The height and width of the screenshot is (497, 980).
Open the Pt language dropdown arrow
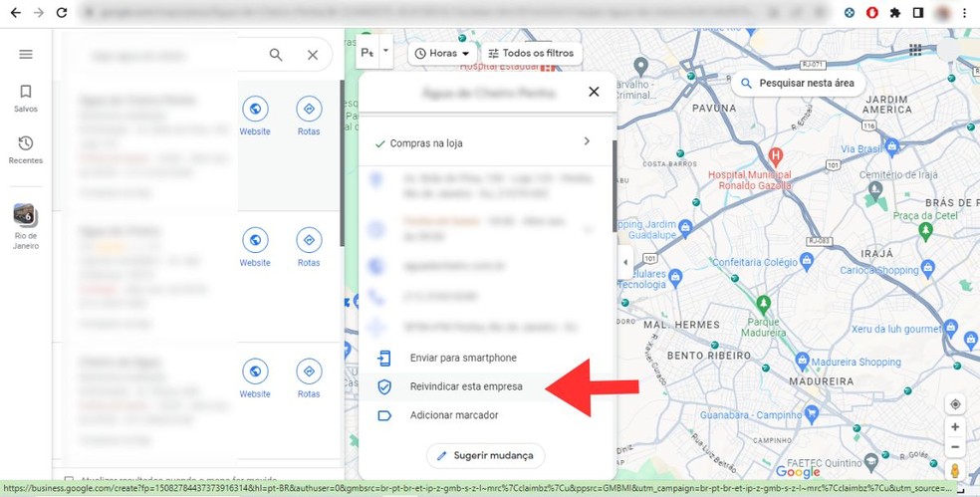tap(385, 51)
